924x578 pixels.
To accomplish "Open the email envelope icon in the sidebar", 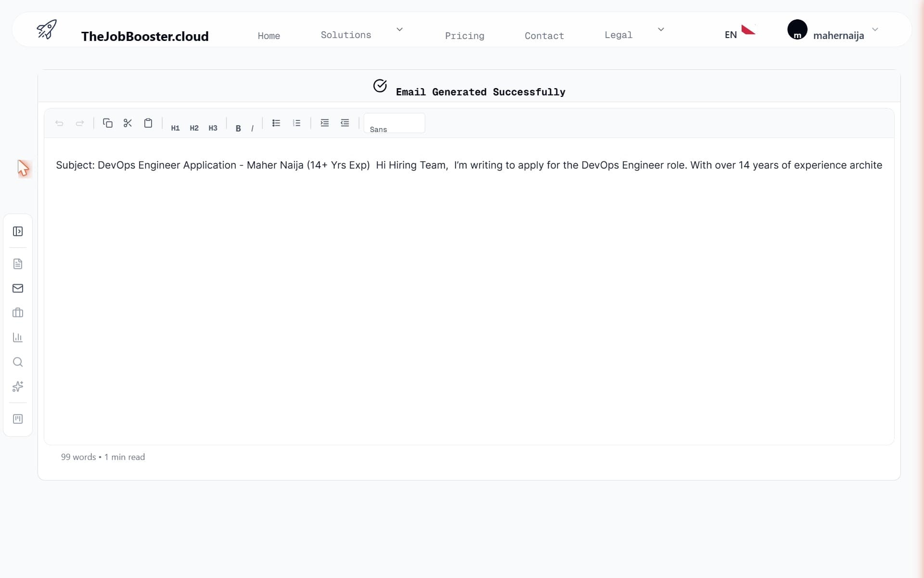I will [18, 289].
